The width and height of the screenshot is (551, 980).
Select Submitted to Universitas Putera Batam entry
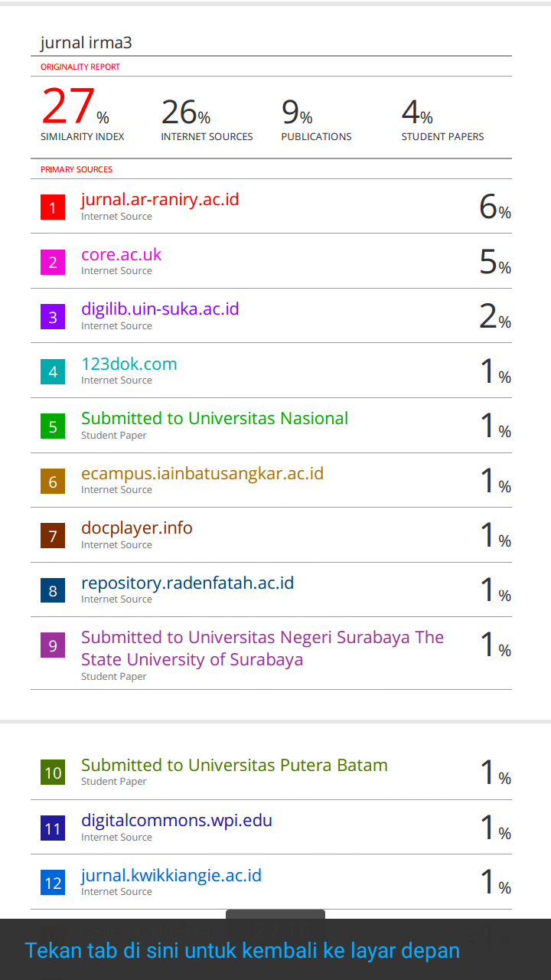click(x=234, y=766)
